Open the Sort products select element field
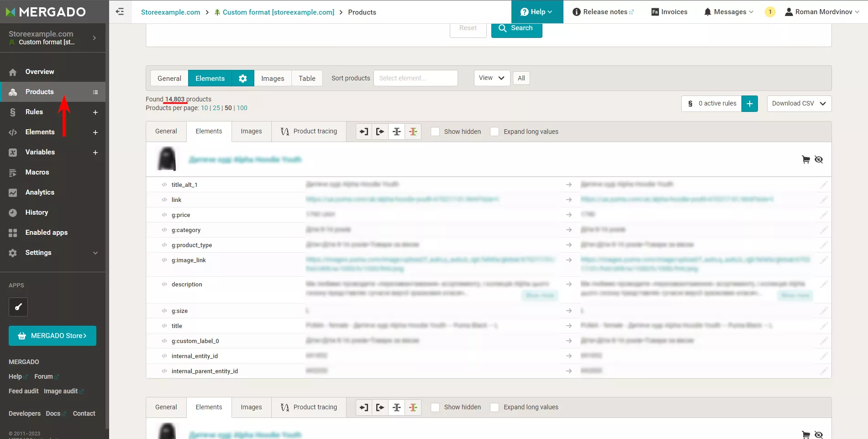 click(x=416, y=78)
